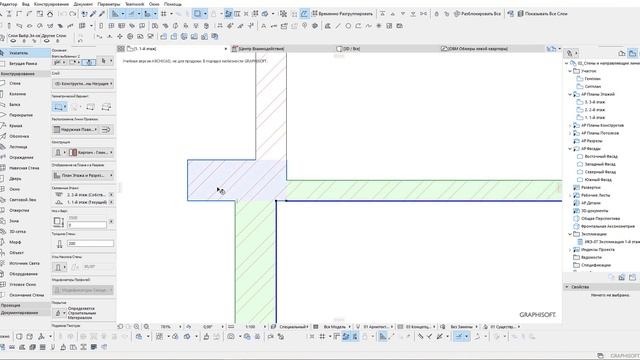
Task: Select the Источник Света (Lamp) tool
Action: pos(24,263)
